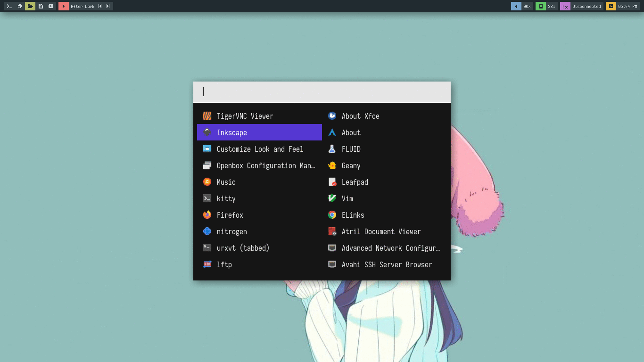Screen dimensions: 644x362
Task: Click the terminal icon in top bar
Action: tap(9, 6)
